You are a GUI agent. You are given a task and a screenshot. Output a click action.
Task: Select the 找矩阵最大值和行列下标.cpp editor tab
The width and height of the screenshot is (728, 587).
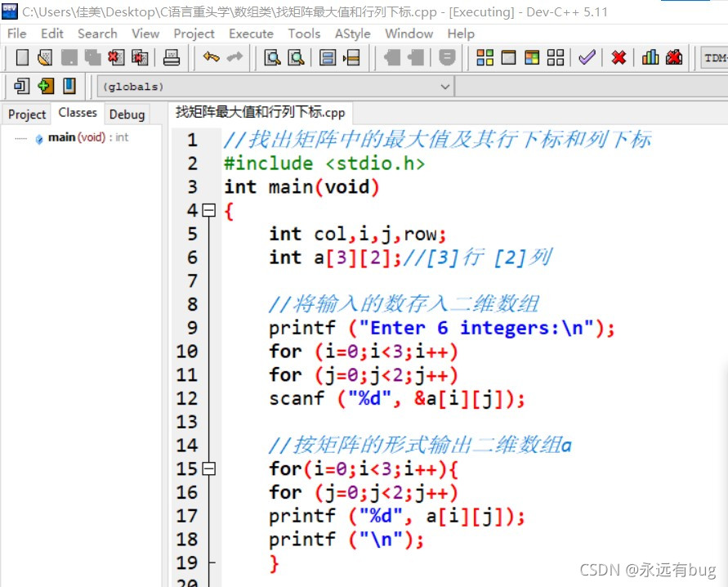click(260, 112)
